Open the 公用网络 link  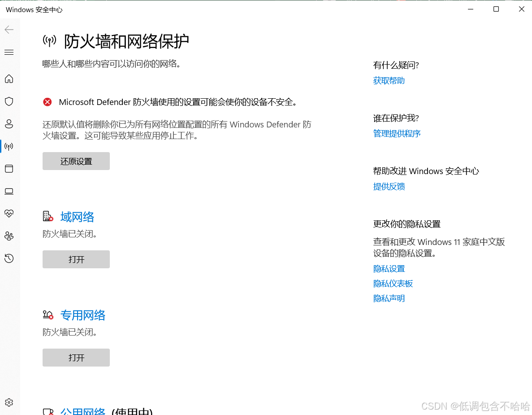(x=83, y=411)
